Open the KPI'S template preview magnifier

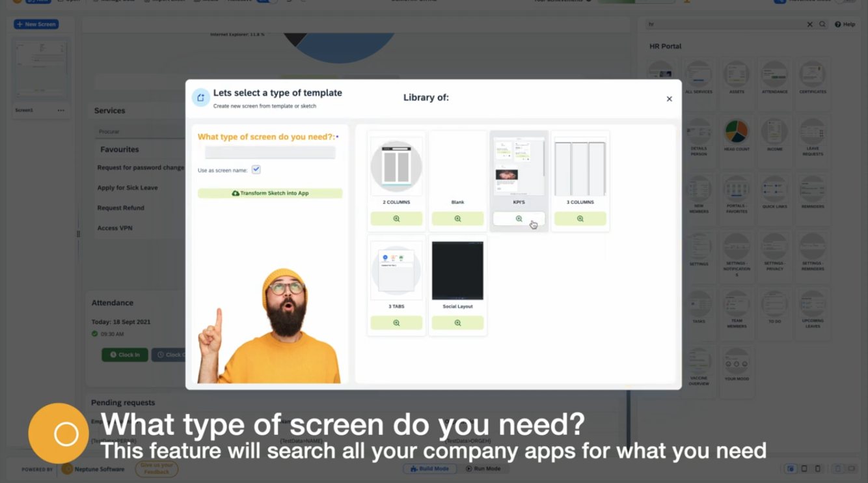519,219
